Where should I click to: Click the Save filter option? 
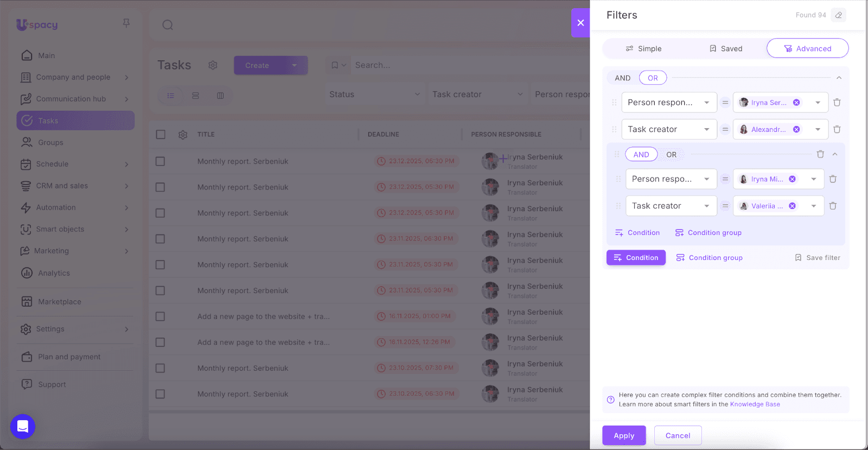pos(818,258)
